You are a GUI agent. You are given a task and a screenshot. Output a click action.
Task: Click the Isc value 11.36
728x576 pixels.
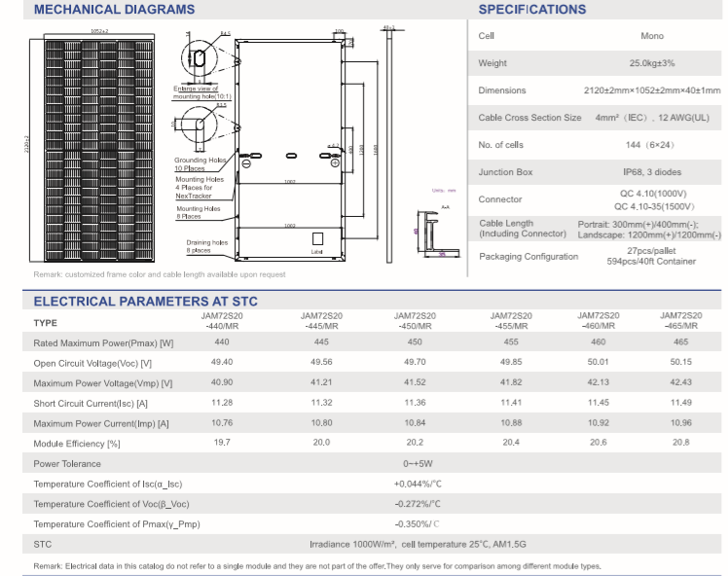[x=415, y=403]
